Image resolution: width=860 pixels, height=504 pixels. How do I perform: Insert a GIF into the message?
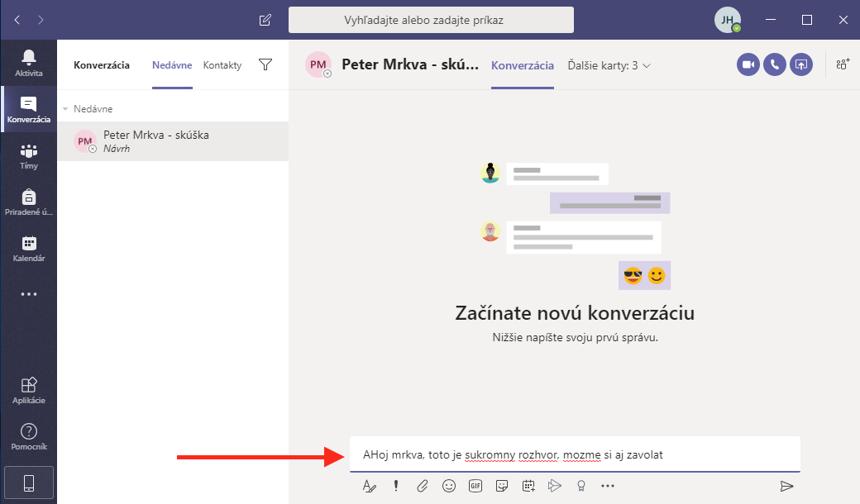[x=475, y=486]
